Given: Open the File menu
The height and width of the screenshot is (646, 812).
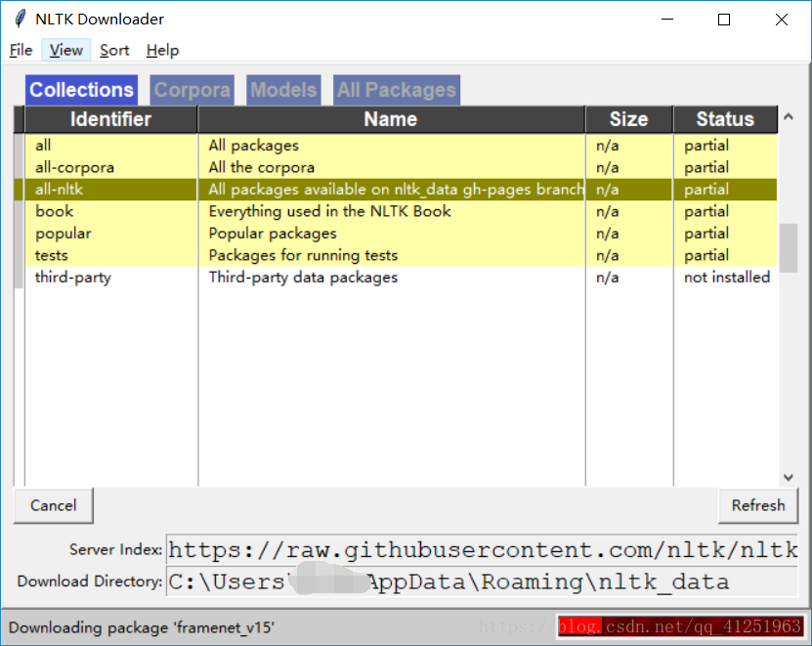Looking at the screenshot, I should (x=21, y=50).
